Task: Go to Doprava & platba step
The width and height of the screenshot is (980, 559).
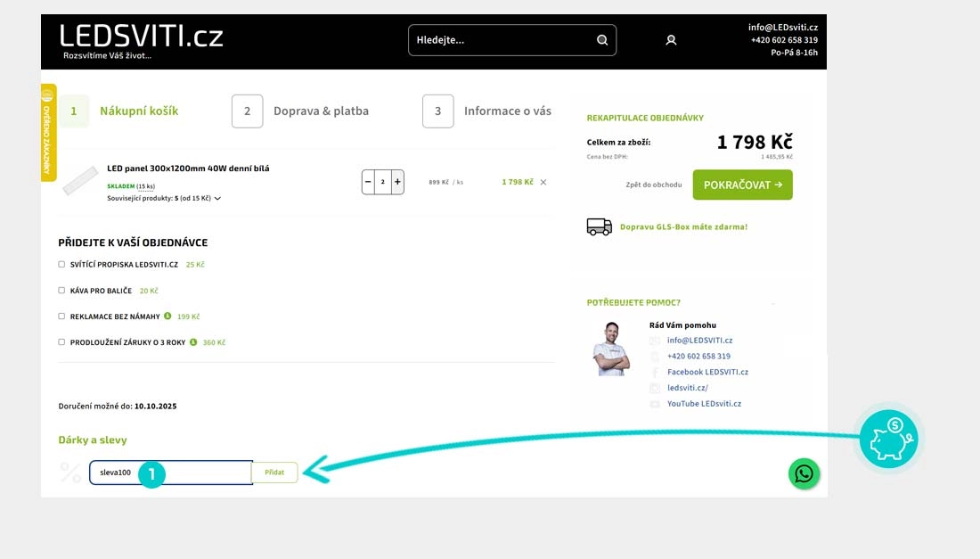Action: tap(300, 111)
